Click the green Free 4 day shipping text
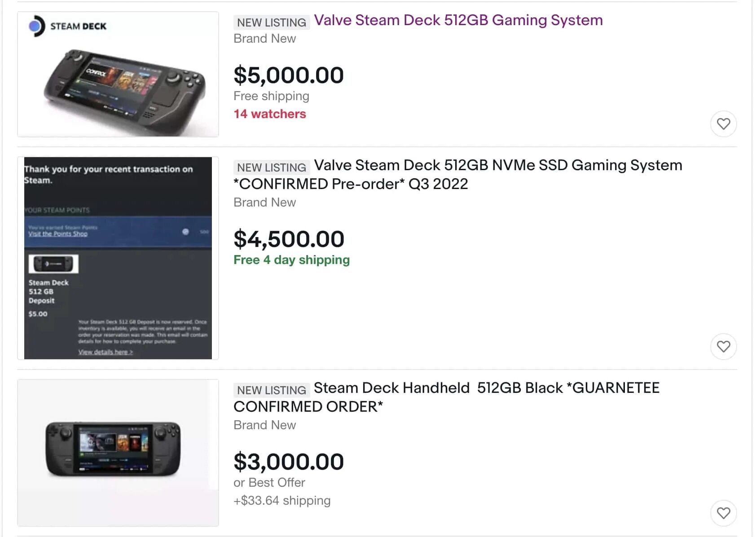 pyautogui.click(x=291, y=260)
